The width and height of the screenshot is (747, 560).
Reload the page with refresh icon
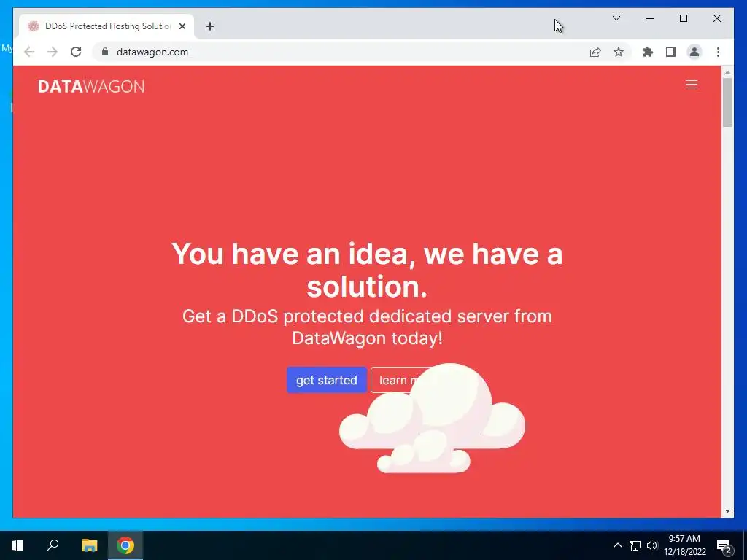tap(76, 52)
